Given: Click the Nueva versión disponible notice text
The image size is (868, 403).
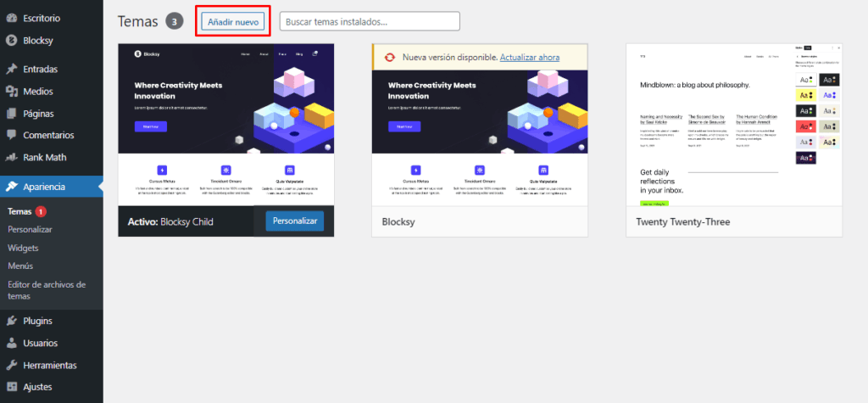Looking at the screenshot, I should (450, 57).
